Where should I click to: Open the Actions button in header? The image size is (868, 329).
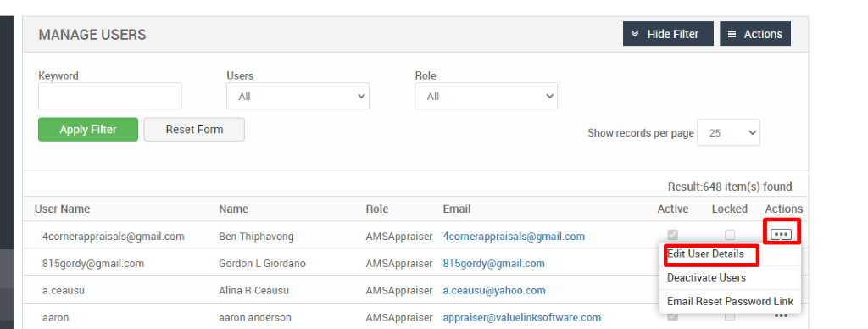pos(755,34)
